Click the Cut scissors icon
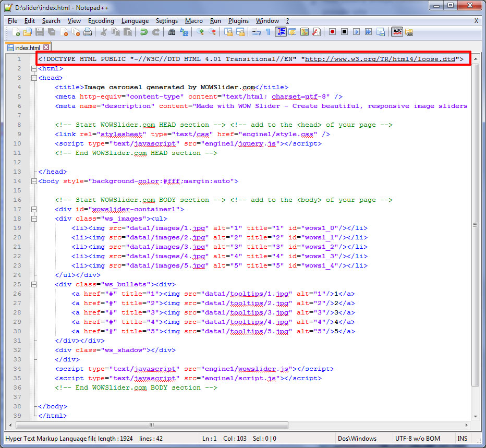The image size is (486, 448). (104, 32)
